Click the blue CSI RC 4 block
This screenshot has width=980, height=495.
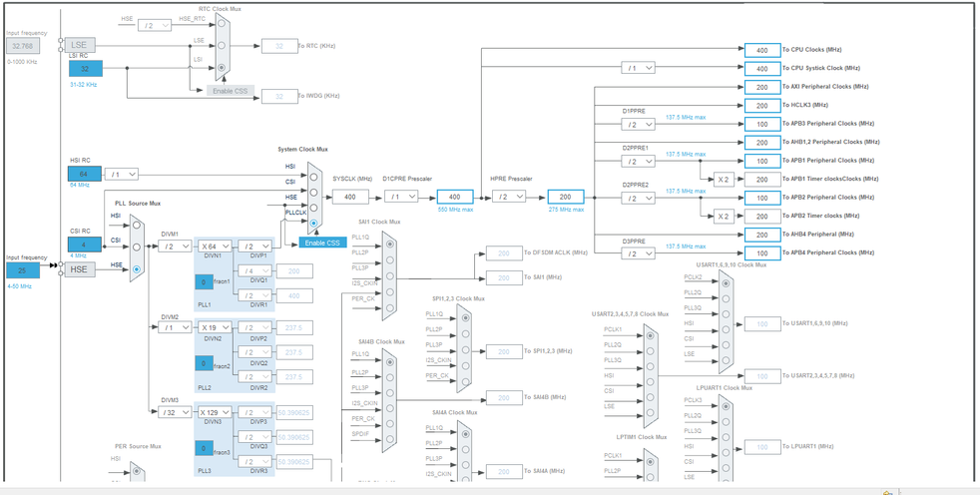tap(85, 244)
